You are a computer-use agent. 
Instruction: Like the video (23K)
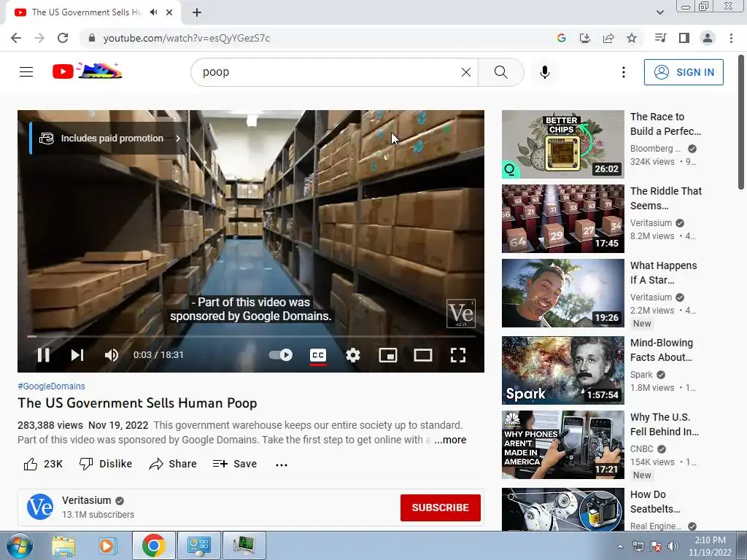[x=43, y=464]
